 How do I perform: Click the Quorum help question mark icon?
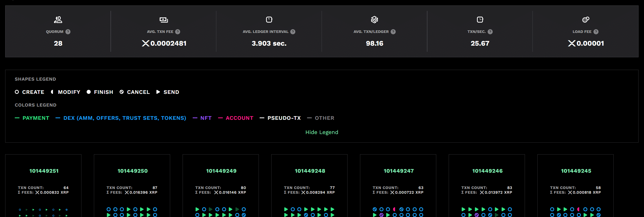(x=68, y=32)
